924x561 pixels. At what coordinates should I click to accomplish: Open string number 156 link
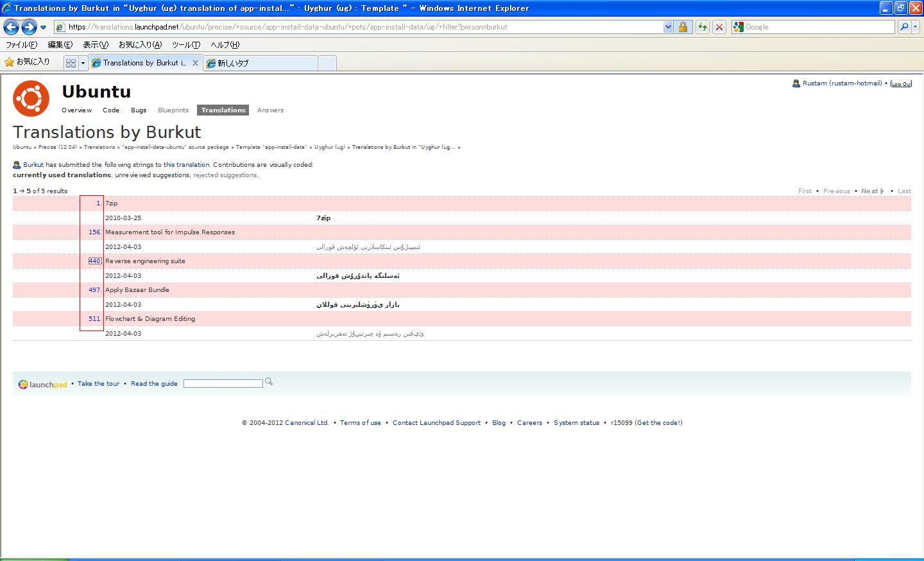94,232
